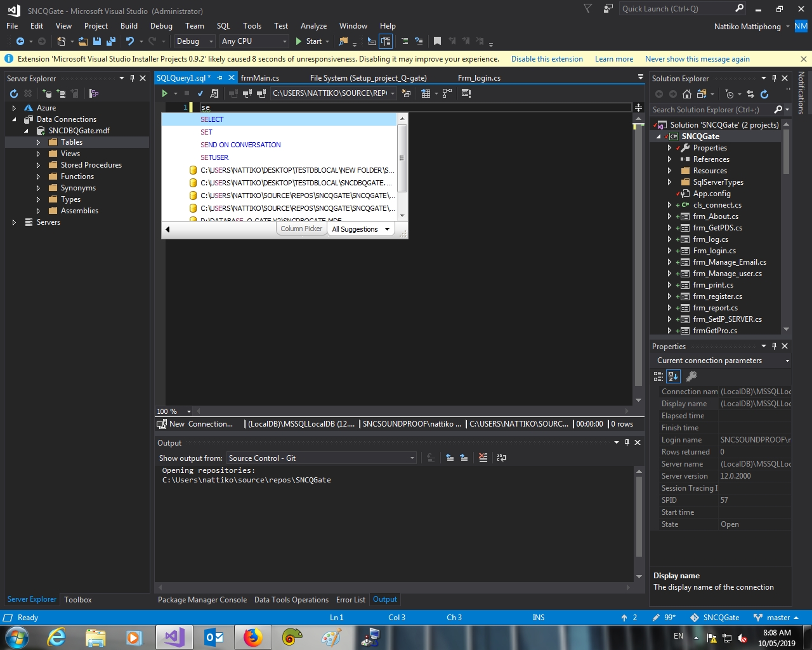The width and height of the screenshot is (812, 650).
Task: Click Comment Selection icon in main toolbar
Action: tap(405, 41)
